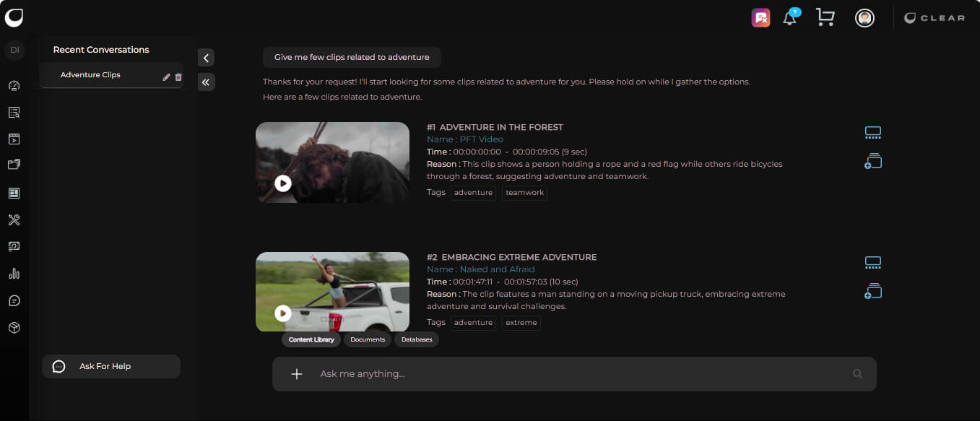Screen dimensions: 980x421
Task: Click the Ask For Help bubble icon
Action: [59, 367]
